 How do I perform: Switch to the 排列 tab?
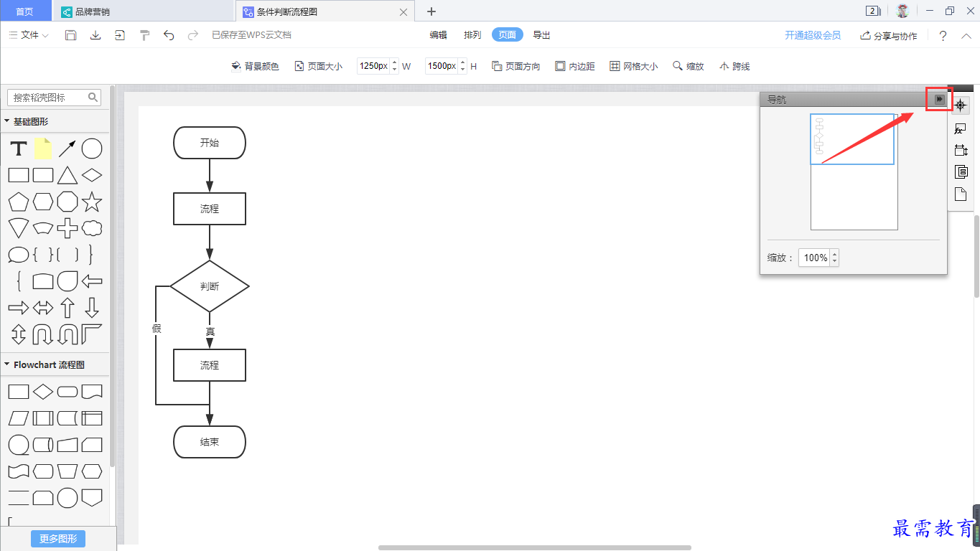[x=472, y=34]
